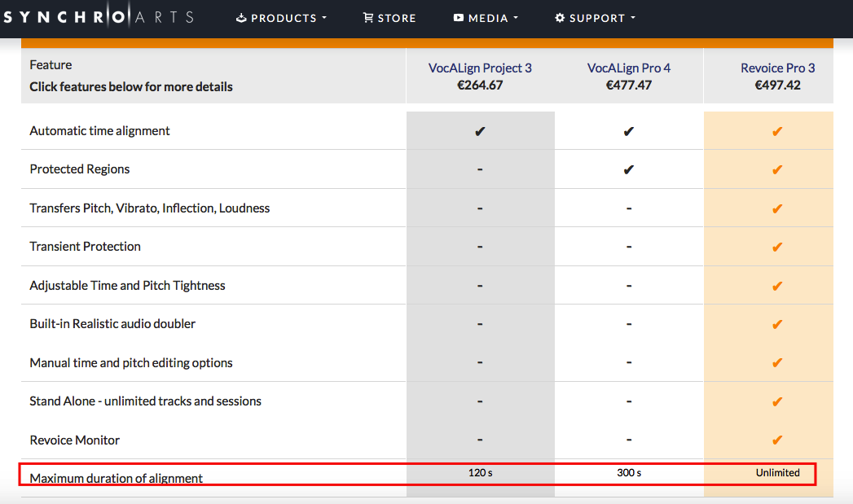Click Revoice Pro 3 Transient Protection checkmark
Viewport: 853px width, 504px height.
[777, 247]
